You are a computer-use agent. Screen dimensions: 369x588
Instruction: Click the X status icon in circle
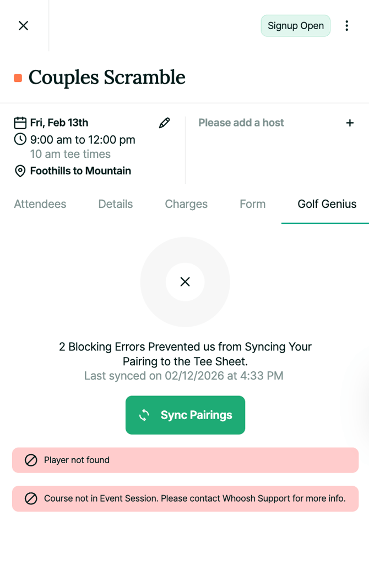click(x=185, y=282)
